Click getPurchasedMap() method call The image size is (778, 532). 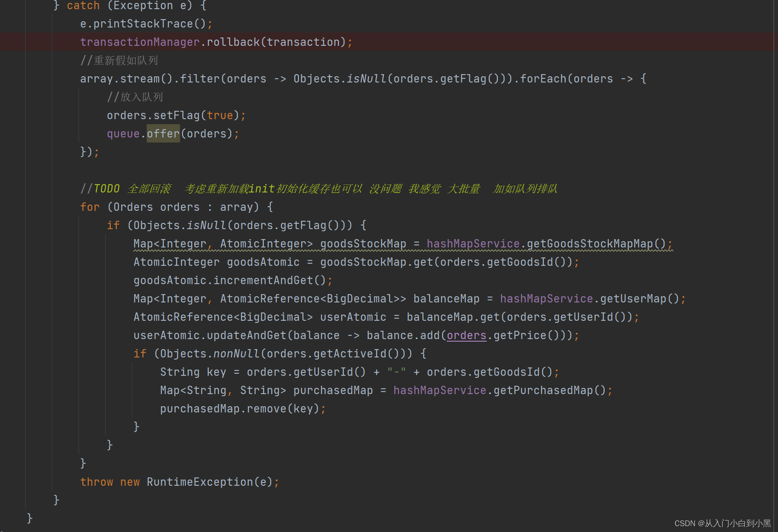coord(550,390)
